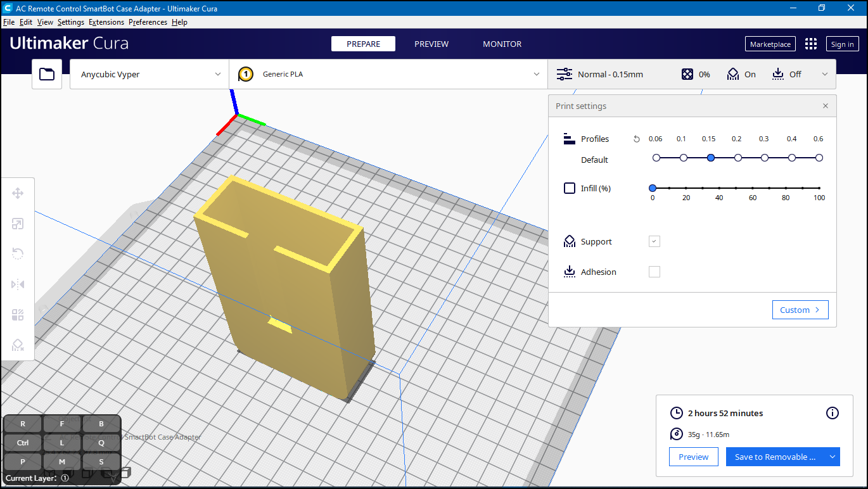Select the 0.3 profile point

pyautogui.click(x=765, y=158)
